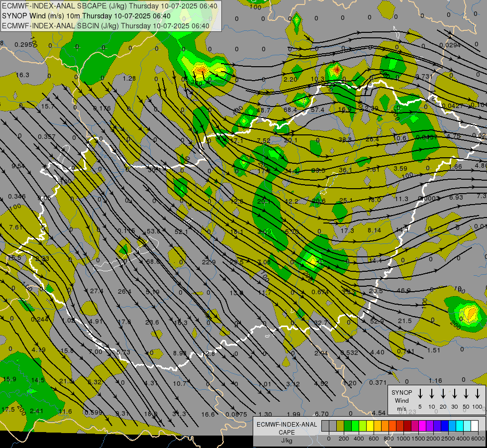Click the map value 46.9
This screenshot has height=448, width=487.
point(404,290)
